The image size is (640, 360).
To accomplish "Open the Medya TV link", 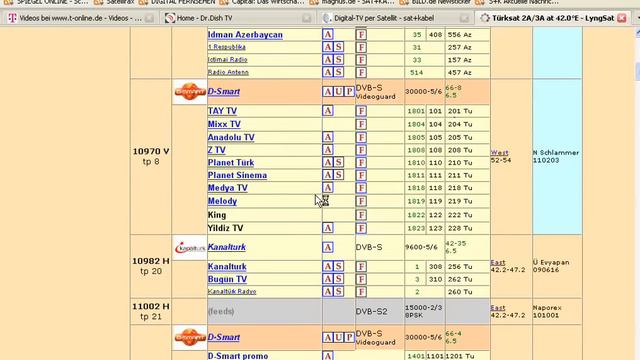I will pos(227,188).
